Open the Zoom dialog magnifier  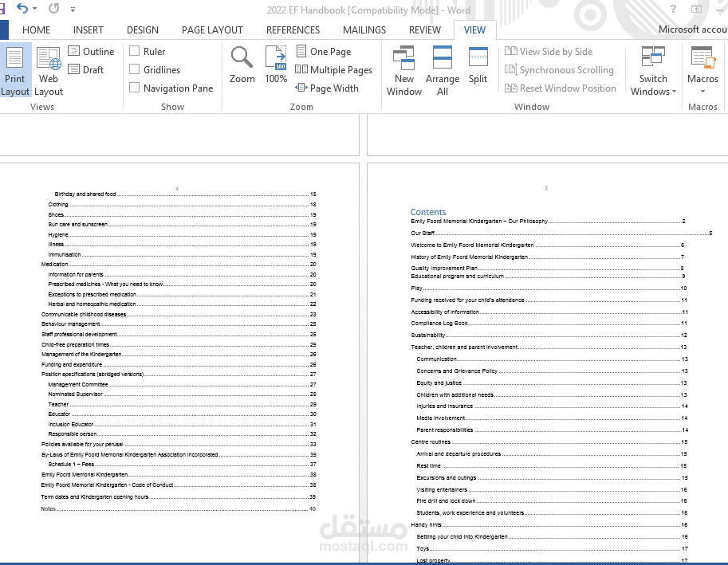(x=242, y=65)
